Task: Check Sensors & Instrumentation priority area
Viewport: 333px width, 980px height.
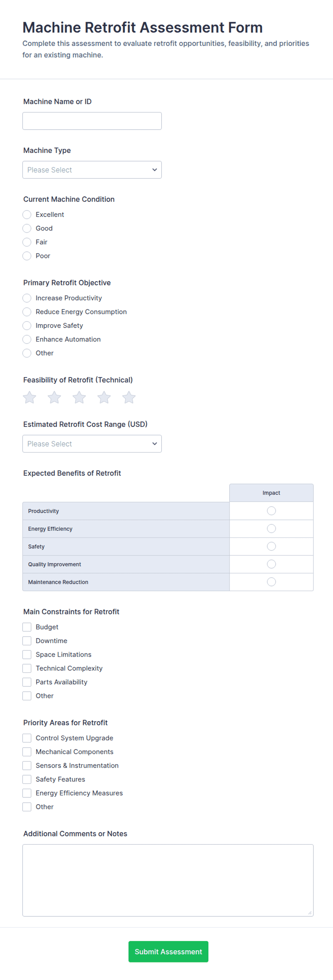Action: click(x=26, y=766)
